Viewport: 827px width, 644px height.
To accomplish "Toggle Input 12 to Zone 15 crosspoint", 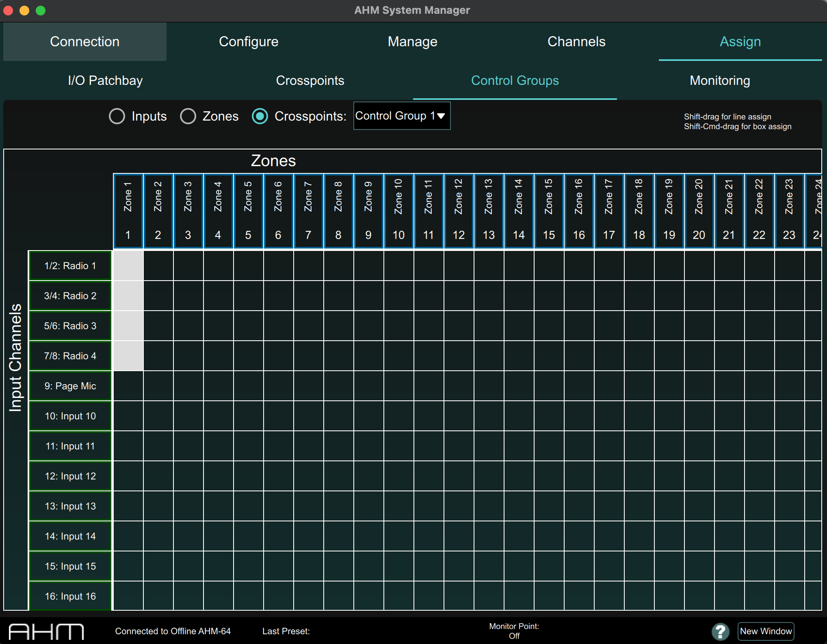I will [x=549, y=476].
